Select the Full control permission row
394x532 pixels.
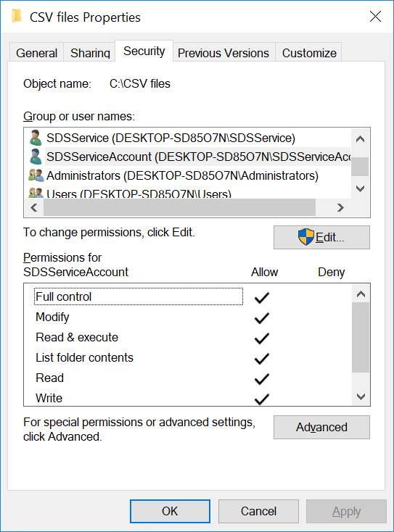139,296
